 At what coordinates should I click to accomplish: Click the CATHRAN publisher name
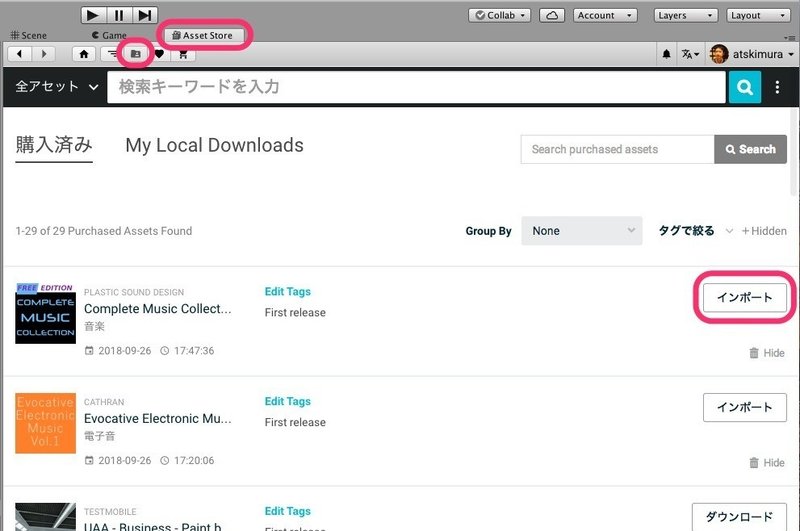(104, 402)
